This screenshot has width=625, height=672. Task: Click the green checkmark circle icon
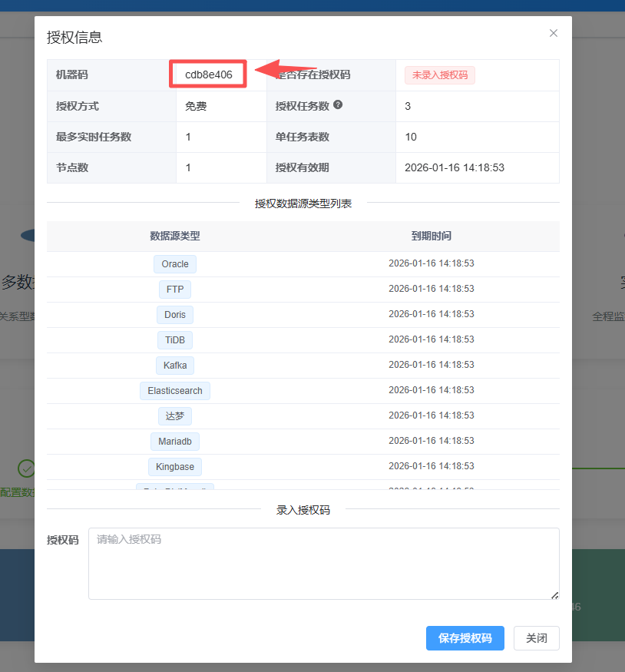[27, 468]
